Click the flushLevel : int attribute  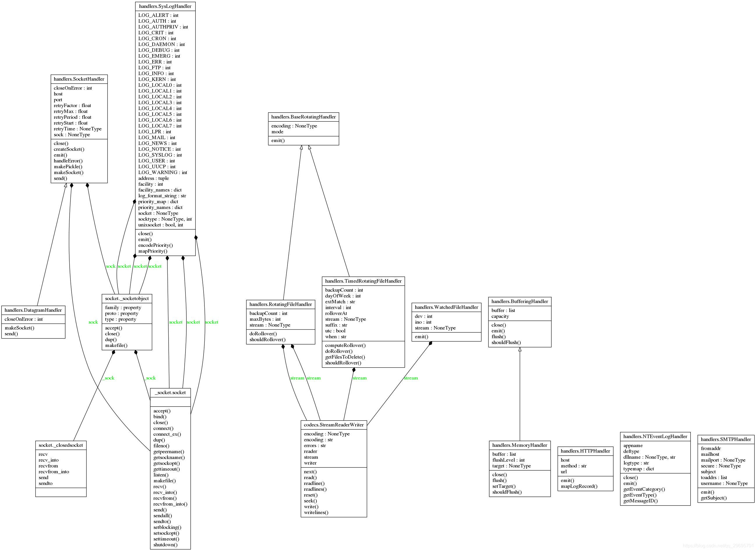click(508, 460)
